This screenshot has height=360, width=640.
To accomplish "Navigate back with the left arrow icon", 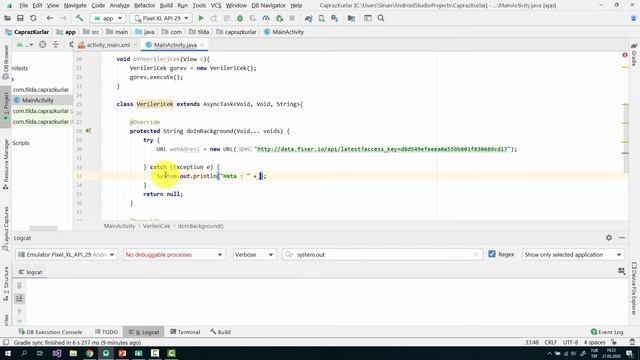I will [x=49, y=18].
